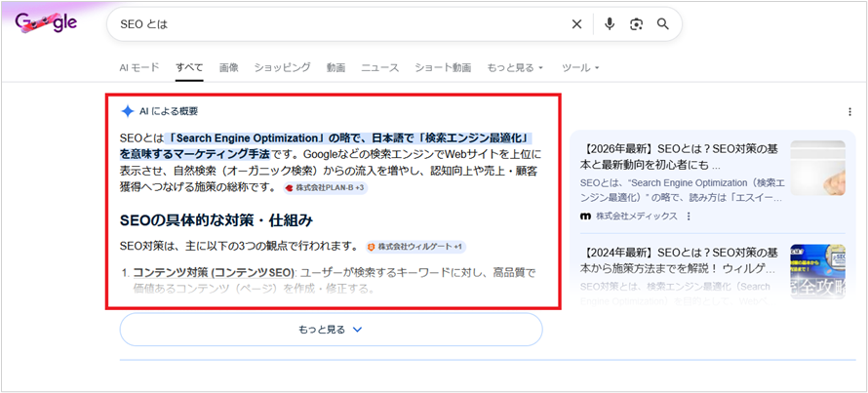The image size is (868, 393).
Task: Start voice search with microphone icon
Action: (610, 24)
